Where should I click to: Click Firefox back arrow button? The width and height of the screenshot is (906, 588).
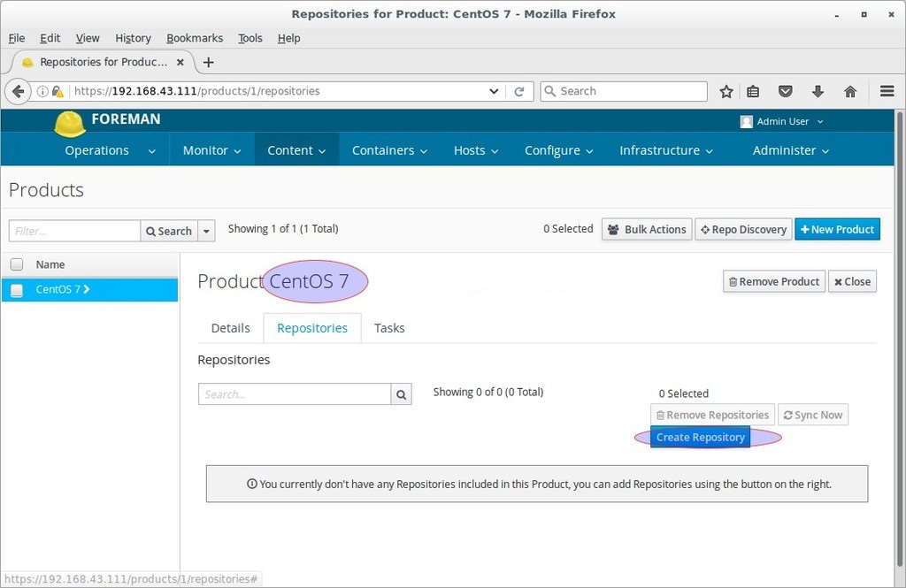(19, 91)
